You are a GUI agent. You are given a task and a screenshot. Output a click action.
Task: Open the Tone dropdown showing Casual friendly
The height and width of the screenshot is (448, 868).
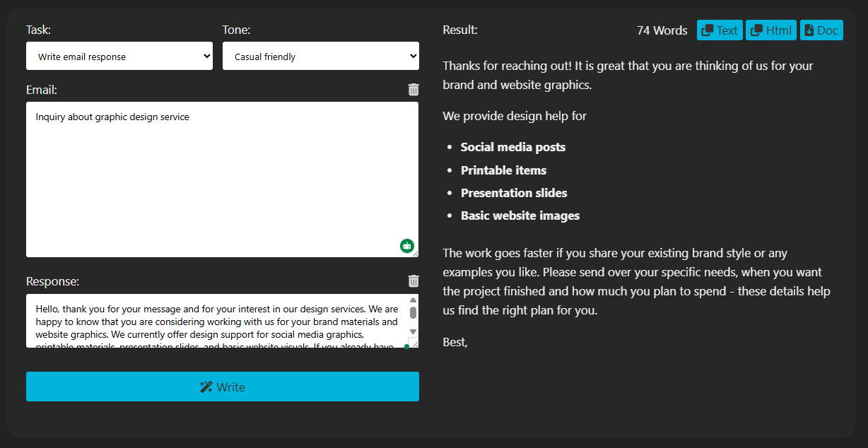point(320,56)
